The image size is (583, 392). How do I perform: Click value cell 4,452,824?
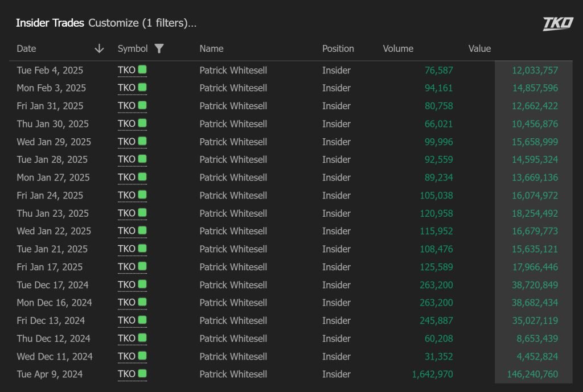coord(537,357)
